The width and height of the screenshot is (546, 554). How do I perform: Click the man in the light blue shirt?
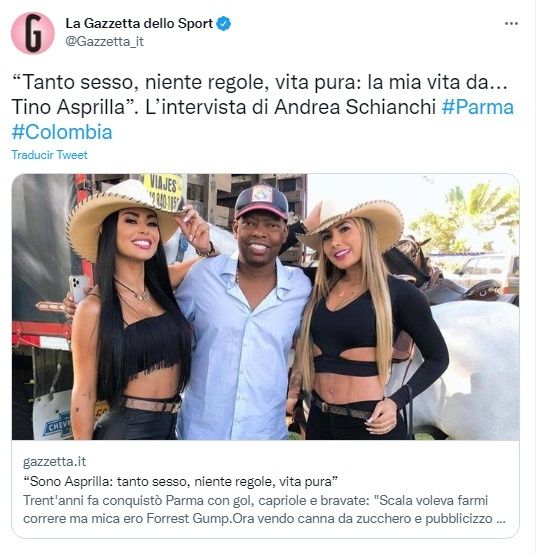coord(244,314)
